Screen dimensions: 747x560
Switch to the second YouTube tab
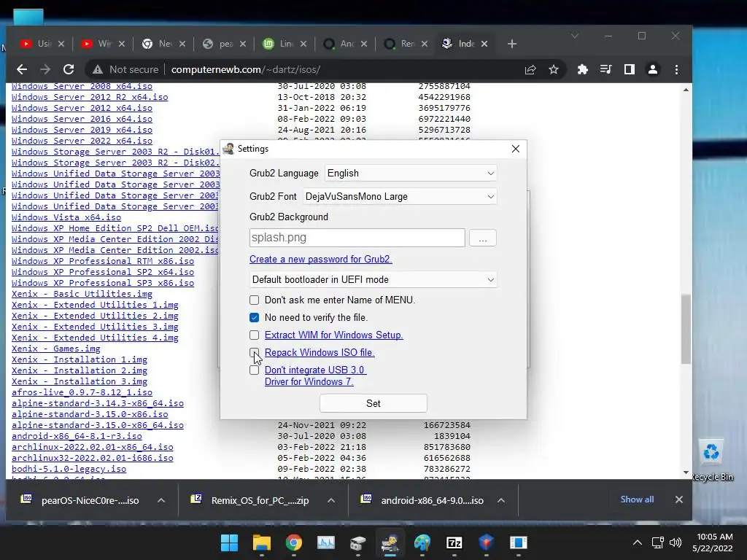pyautogui.click(x=96, y=44)
